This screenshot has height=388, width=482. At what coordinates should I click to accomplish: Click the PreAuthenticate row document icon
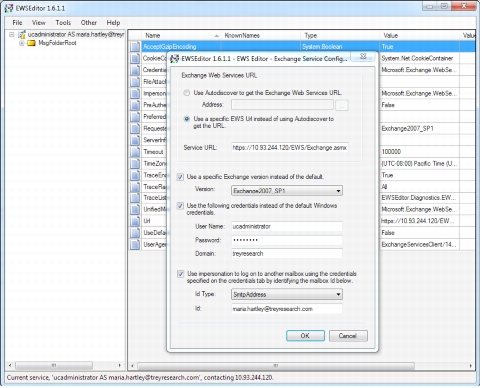(135, 105)
